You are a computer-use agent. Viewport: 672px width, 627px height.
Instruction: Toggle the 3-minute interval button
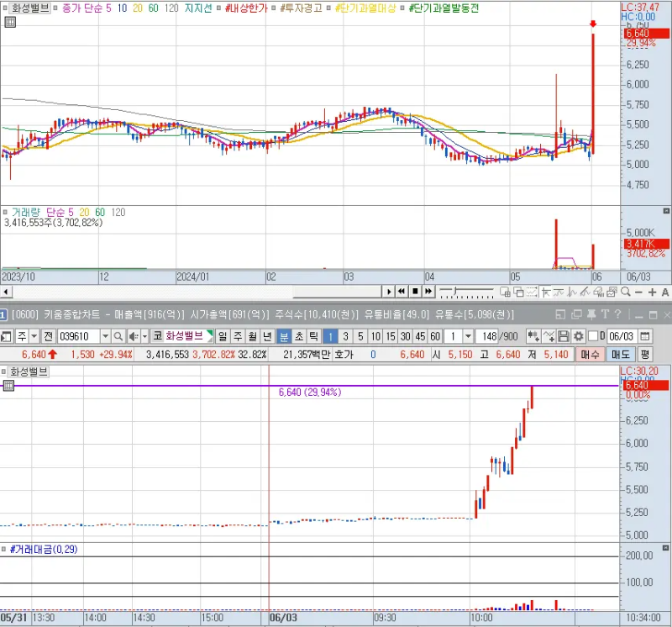(345, 336)
